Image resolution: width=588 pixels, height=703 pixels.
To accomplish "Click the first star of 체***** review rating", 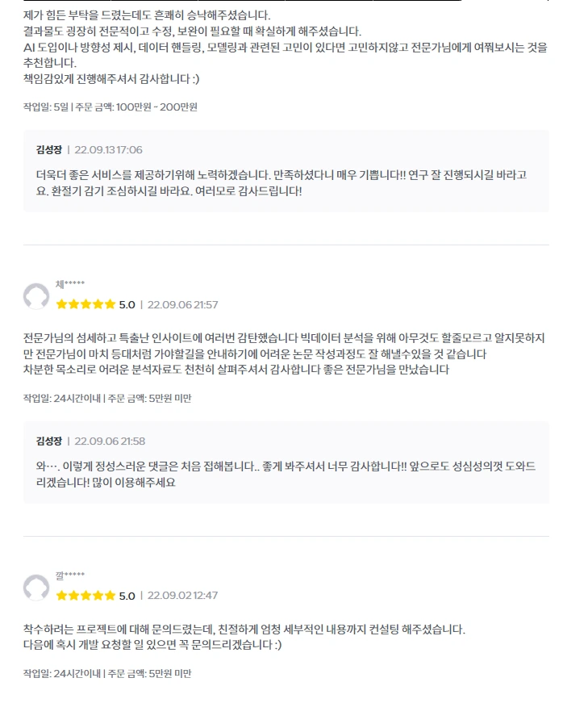I will 62,305.
